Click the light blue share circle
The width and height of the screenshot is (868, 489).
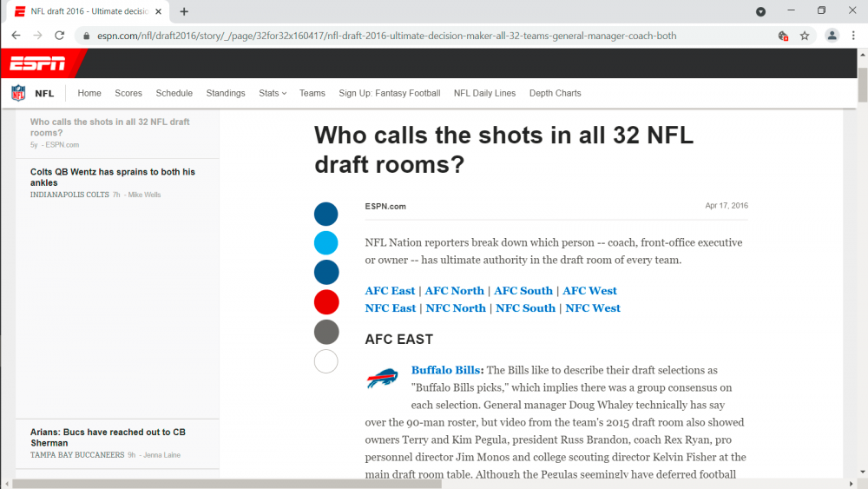pos(325,243)
